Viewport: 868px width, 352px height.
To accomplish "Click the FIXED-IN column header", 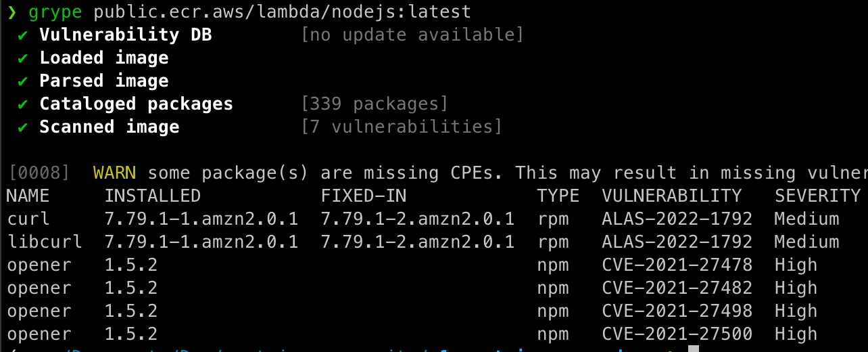I will 364,196.
